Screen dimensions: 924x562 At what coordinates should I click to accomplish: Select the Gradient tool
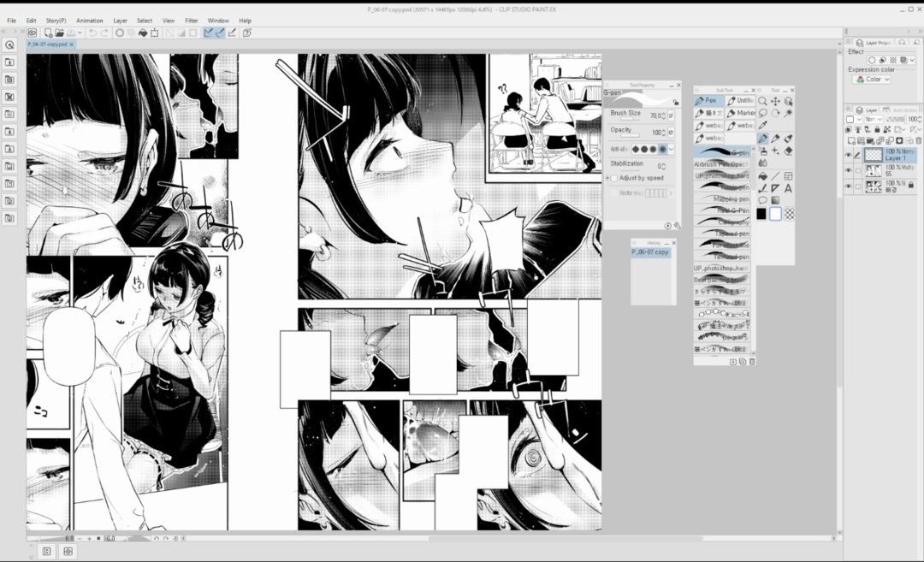click(x=775, y=200)
